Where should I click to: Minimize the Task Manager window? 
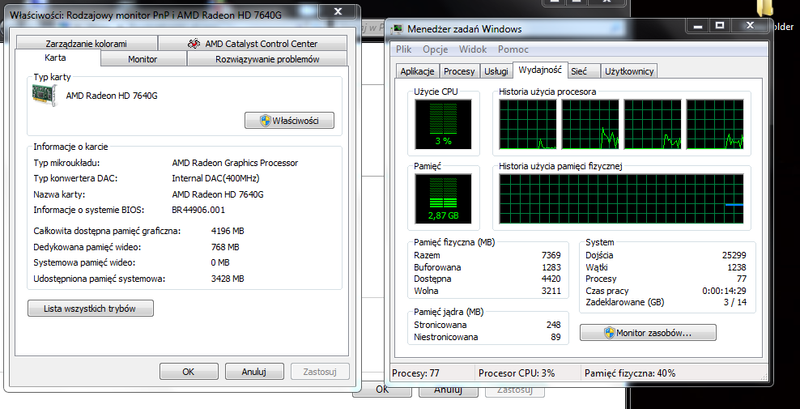[x=698, y=26]
